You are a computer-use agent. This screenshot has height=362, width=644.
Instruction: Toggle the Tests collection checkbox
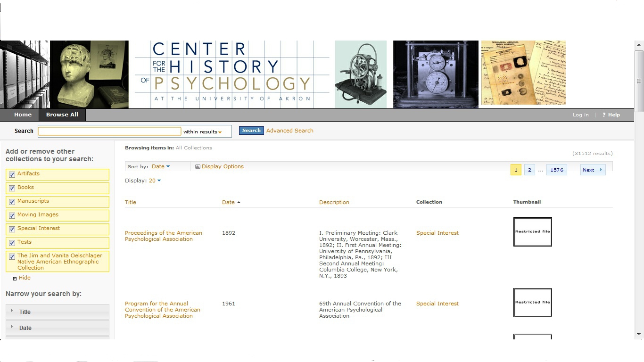[12, 243]
